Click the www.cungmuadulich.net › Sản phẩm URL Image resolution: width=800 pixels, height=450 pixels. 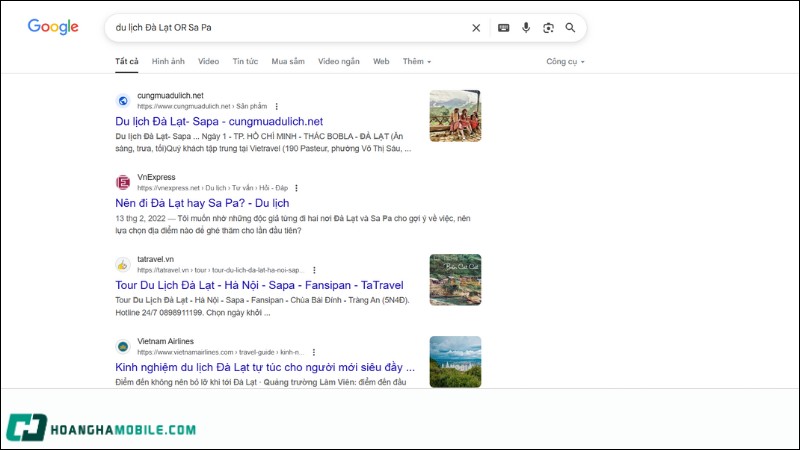point(202,106)
